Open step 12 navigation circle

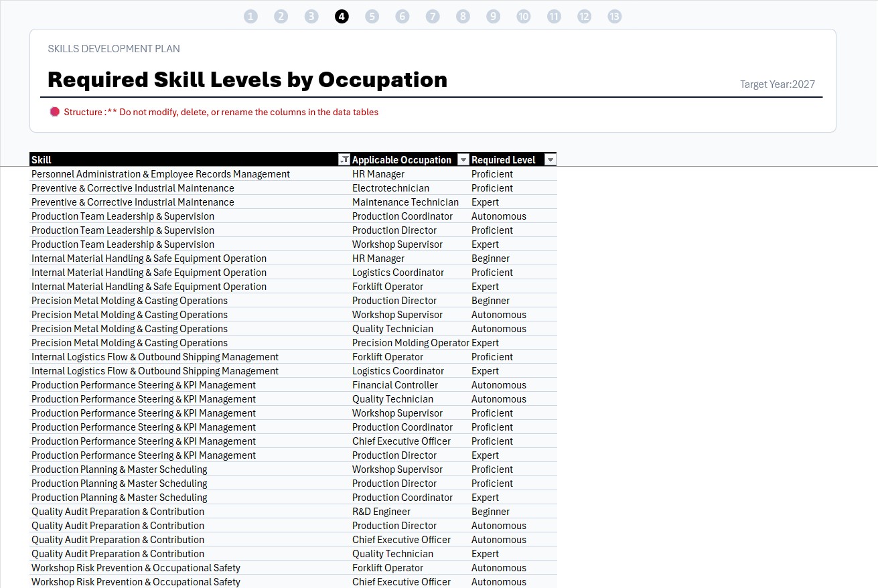click(x=585, y=17)
